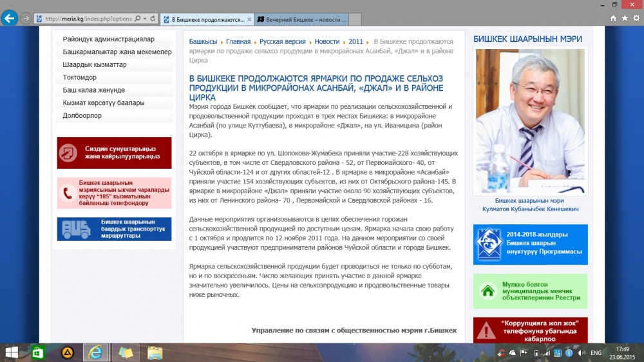Select the 'В Бишкеке продолжаются...' browser tab
The height and width of the screenshot is (362, 644).
[x=207, y=19]
